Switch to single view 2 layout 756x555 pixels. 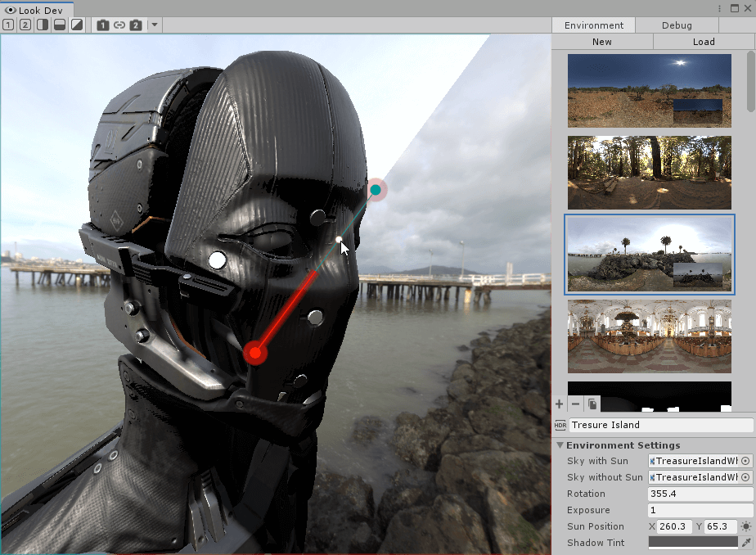coord(25,25)
